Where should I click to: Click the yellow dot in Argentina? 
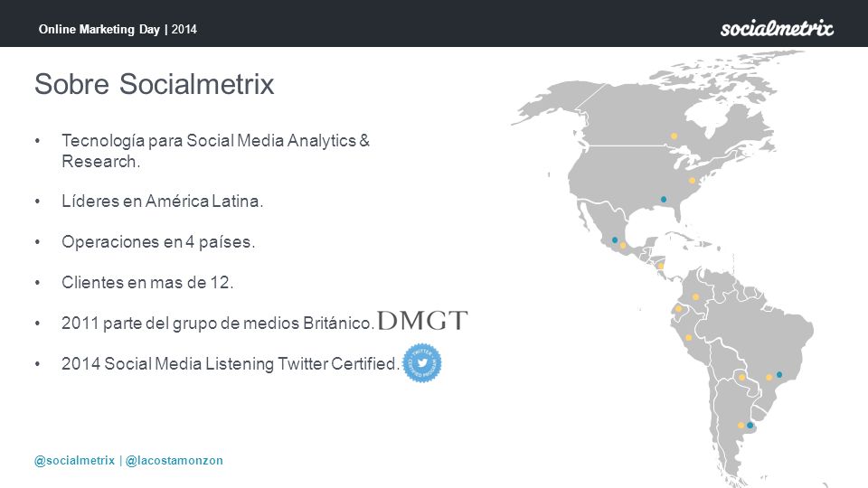(741, 426)
